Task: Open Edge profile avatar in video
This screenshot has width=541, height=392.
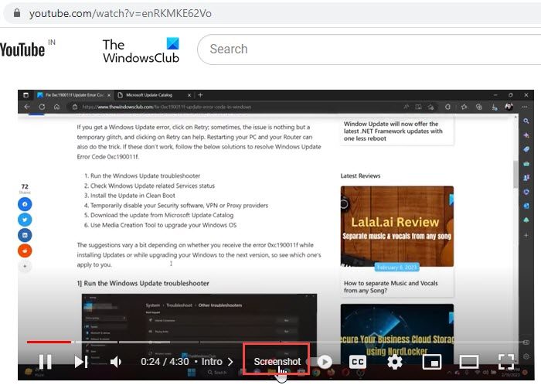Action: [x=509, y=107]
